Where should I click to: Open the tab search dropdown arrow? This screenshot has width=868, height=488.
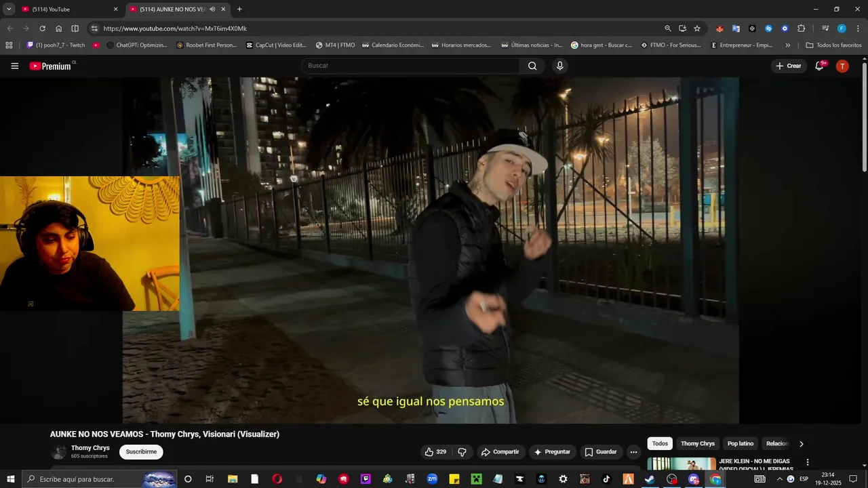click(9, 9)
